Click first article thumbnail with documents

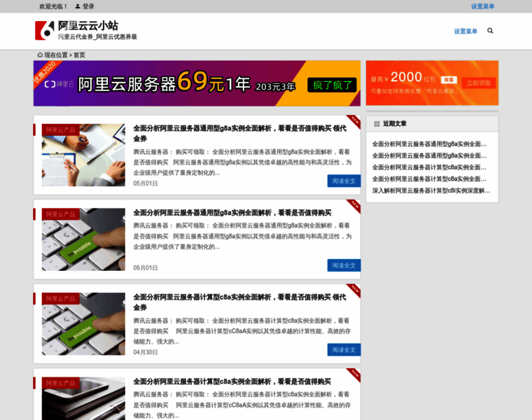pos(83,155)
